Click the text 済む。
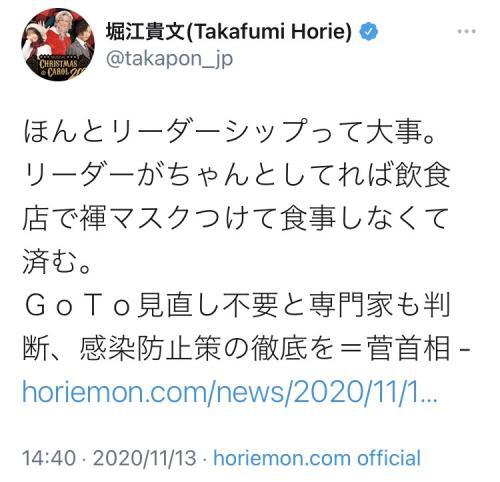The width and height of the screenshot is (500, 482). [x=57, y=262]
